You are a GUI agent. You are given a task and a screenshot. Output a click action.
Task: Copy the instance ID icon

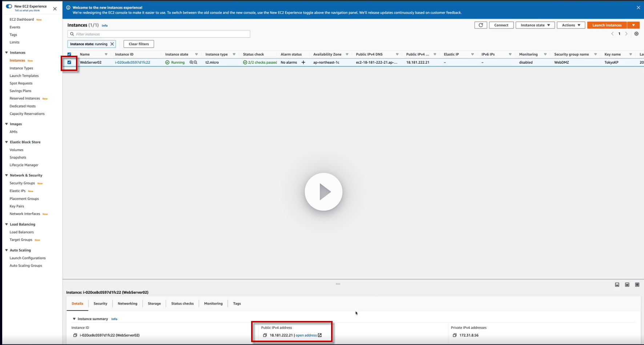click(75, 335)
